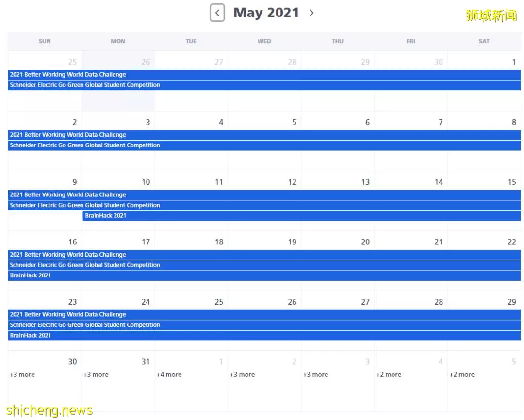
Task: Select date 6 in May
Action: click(x=367, y=122)
